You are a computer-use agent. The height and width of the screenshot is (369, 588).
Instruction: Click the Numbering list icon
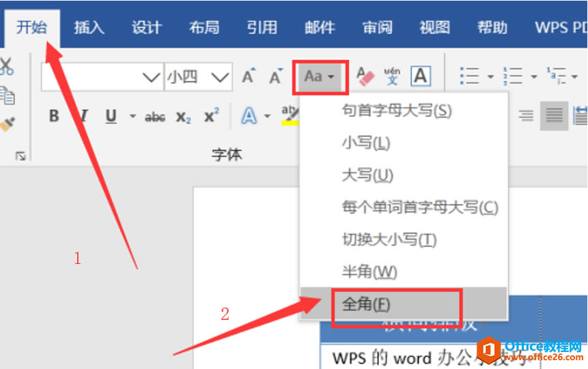(x=513, y=76)
